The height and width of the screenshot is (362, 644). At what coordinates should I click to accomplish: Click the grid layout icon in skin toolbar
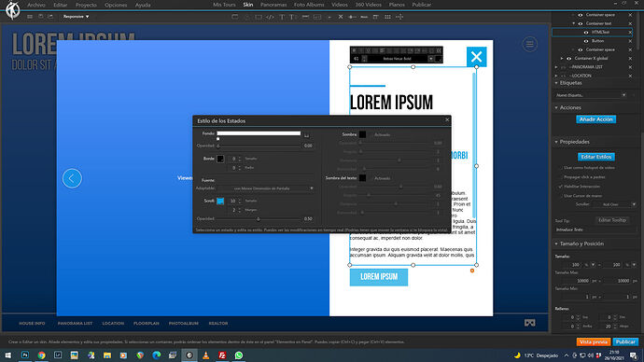click(387, 17)
